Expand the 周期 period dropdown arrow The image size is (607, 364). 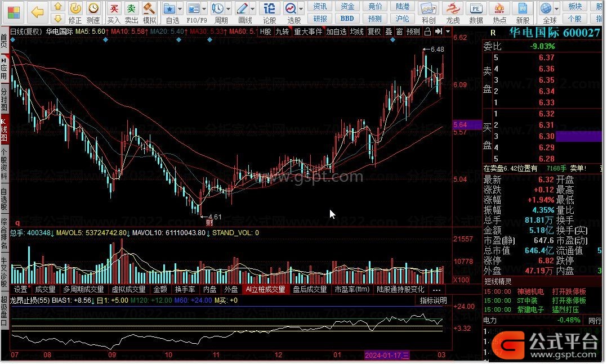pyautogui.click(x=228, y=8)
